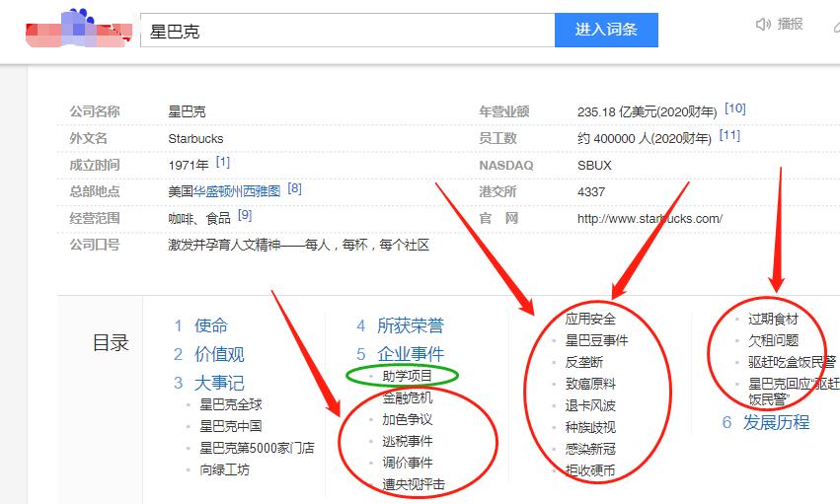Click the 约 400000 人 employee value
This screenshot has width=840, height=504.
pyautogui.click(x=644, y=138)
